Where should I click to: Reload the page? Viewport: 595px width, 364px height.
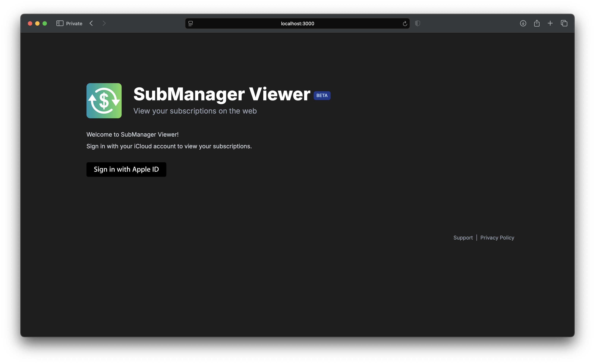pyautogui.click(x=405, y=23)
